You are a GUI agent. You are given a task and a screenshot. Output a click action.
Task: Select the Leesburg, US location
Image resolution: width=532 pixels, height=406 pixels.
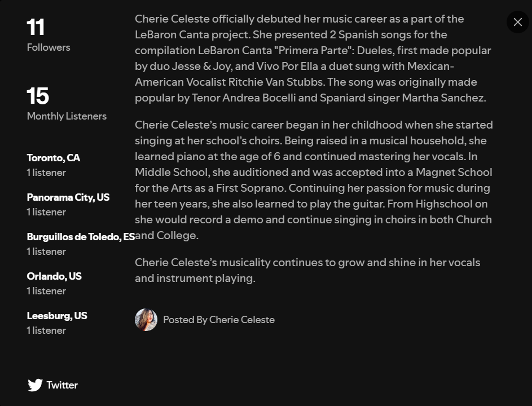coord(57,316)
